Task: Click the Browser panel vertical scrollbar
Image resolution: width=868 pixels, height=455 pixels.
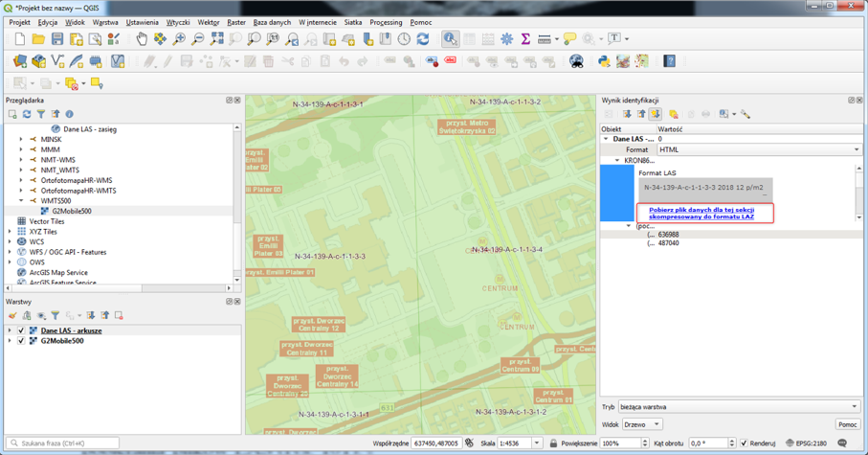Action: pyautogui.click(x=237, y=204)
